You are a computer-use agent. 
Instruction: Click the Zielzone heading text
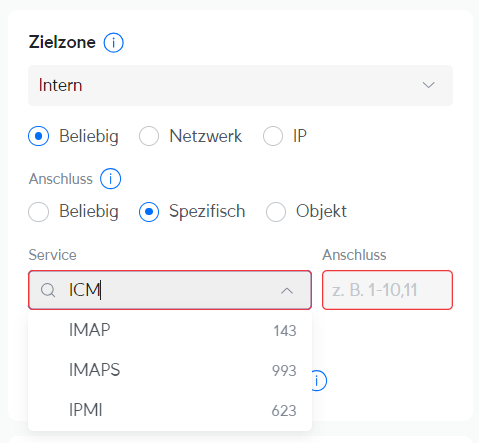click(62, 42)
